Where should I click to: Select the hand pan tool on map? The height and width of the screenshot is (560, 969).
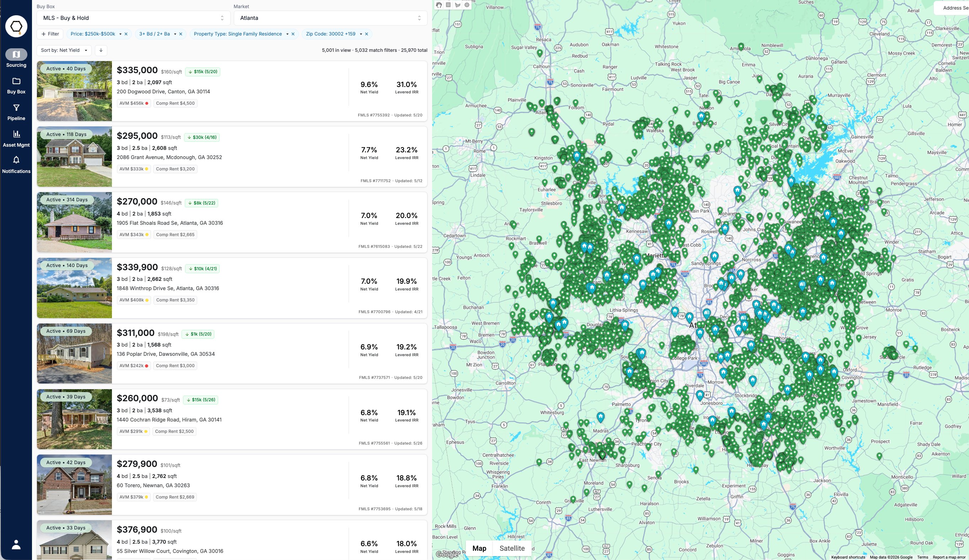[x=439, y=5]
